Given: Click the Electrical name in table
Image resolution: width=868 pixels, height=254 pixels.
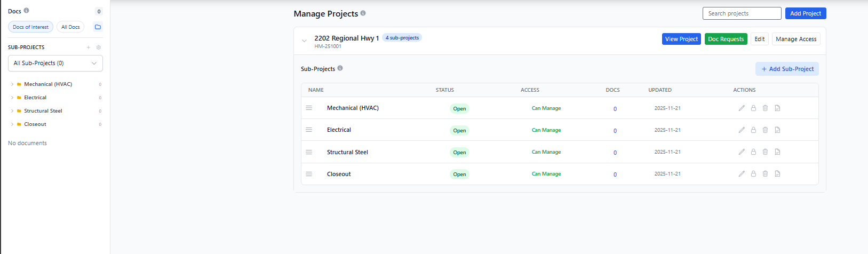Looking at the screenshot, I should pos(339,130).
